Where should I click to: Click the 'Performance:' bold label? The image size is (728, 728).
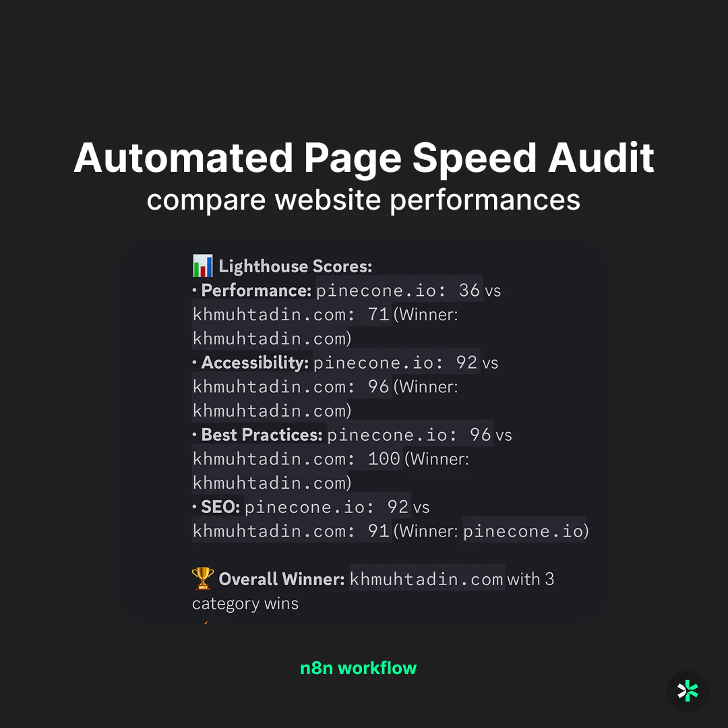(256, 291)
